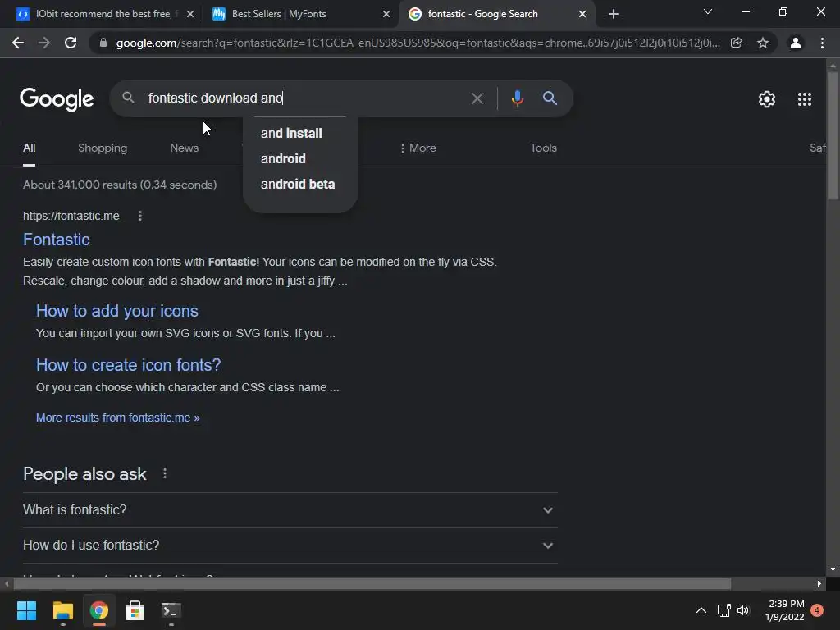Start voice search with the microphone
The image size is (840, 630).
(517, 98)
